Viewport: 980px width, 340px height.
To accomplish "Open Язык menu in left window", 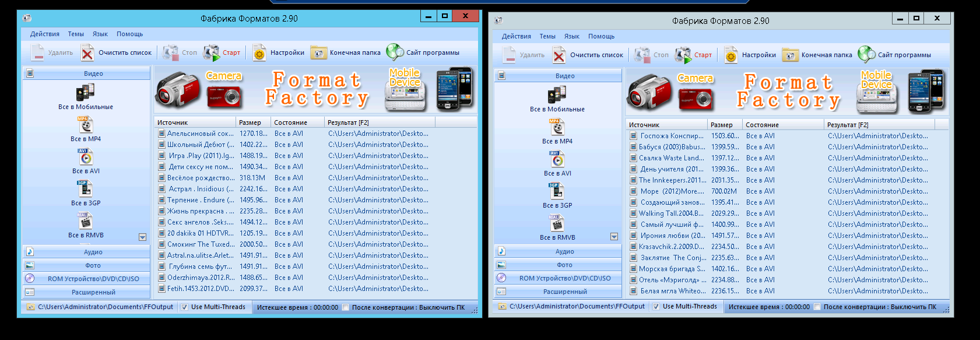I will (100, 34).
